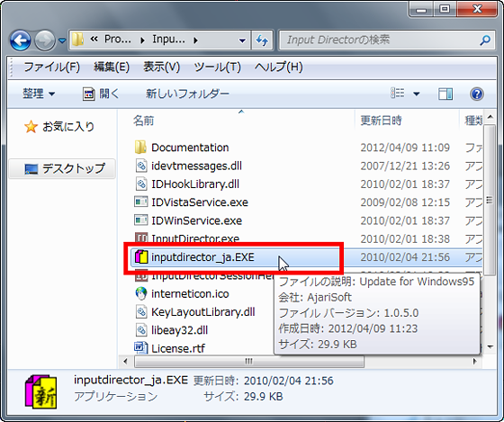The width and height of the screenshot is (504, 422).
Task: Click the horizontal scrollbar thumb
Action: tap(249, 361)
